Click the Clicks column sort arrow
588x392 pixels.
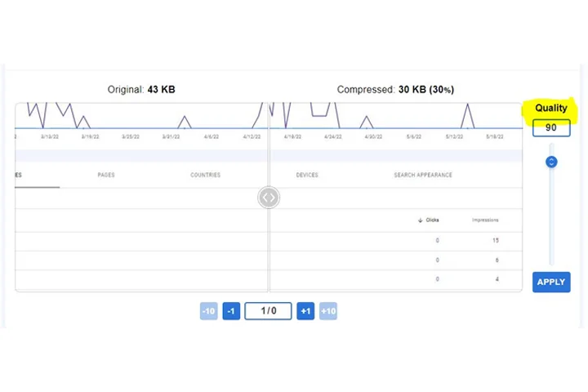point(420,220)
